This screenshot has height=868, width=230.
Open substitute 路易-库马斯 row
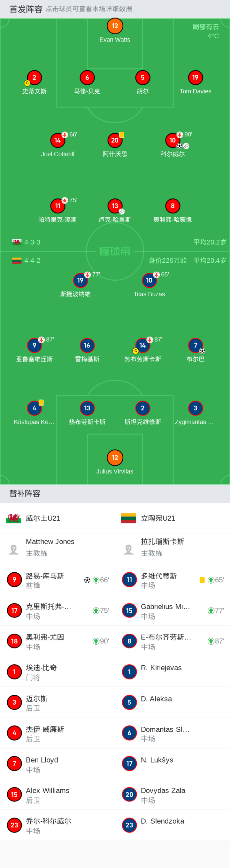coord(57,579)
